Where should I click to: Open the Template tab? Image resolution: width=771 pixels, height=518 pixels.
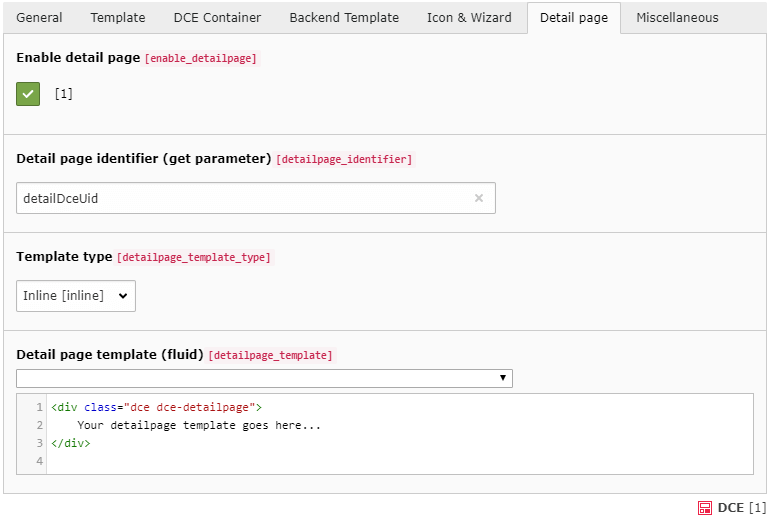click(x=118, y=18)
